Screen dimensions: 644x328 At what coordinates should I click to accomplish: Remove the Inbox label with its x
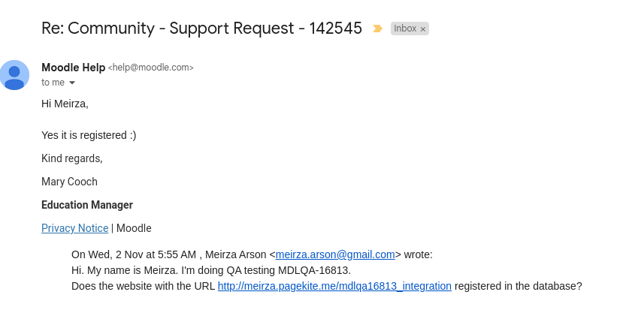[423, 29]
